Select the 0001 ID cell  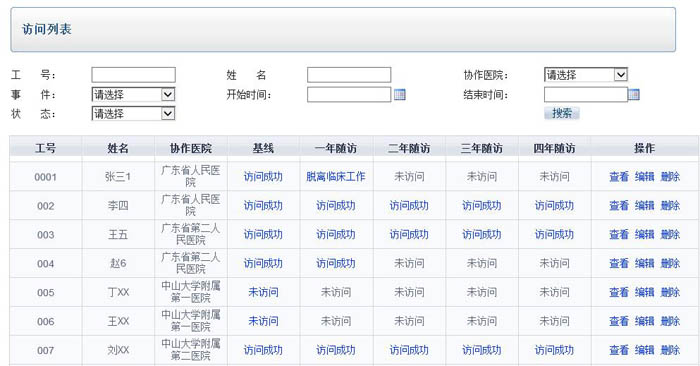[x=46, y=177]
